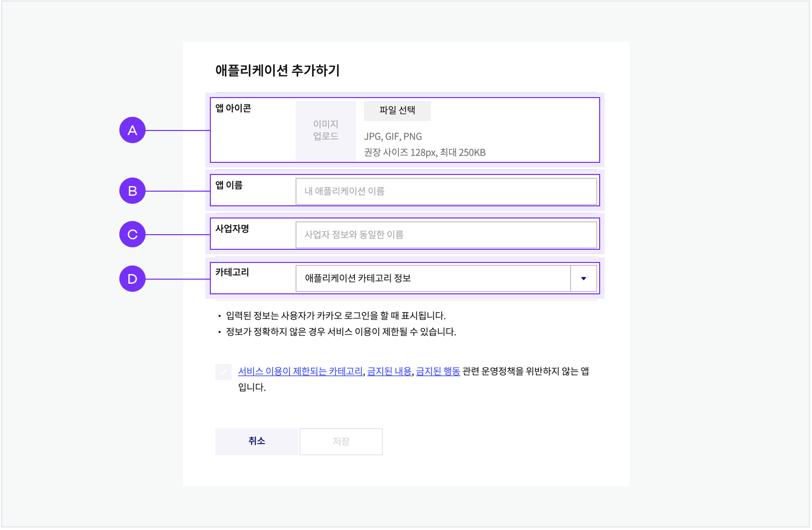
Task: Open the 서비스 이용이 제한되는 카테고리 link
Action: pyautogui.click(x=300, y=372)
